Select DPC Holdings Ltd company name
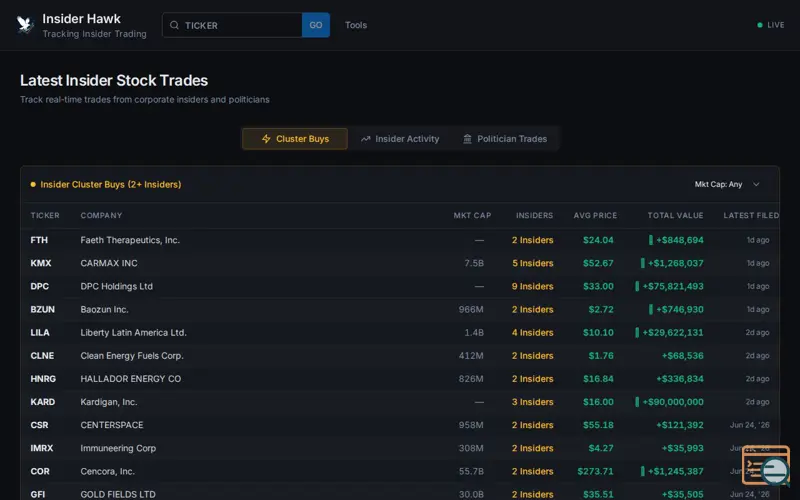Image resolution: width=800 pixels, height=500 pixels. tap(116, 286)
